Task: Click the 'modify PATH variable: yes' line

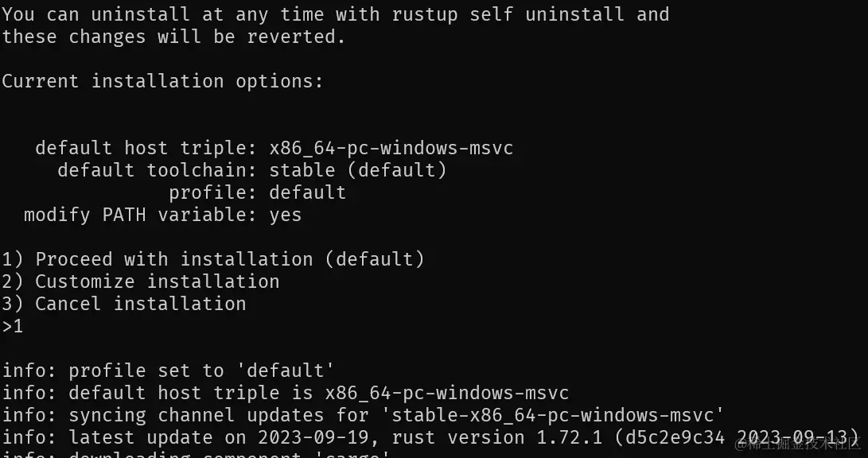Action: [163, 215]
